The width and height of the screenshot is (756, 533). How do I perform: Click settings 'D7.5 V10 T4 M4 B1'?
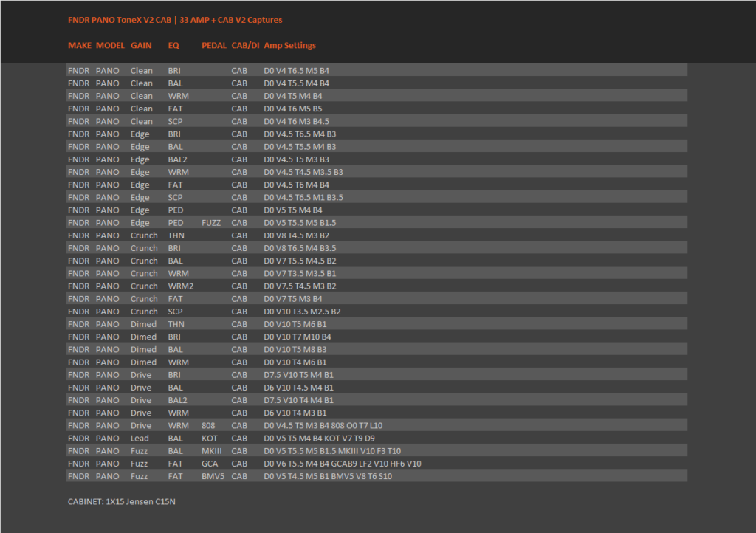298,400
